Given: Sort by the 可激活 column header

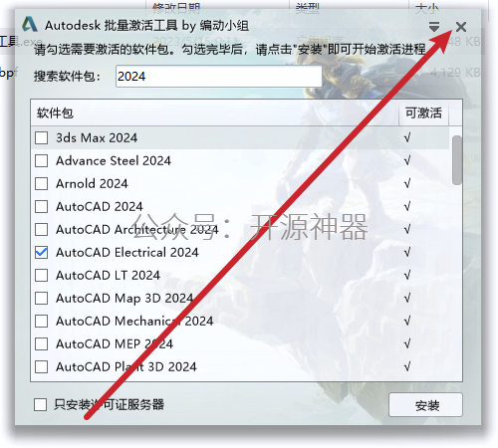Looking at the screenshot, I should click(x=423, y=112).
